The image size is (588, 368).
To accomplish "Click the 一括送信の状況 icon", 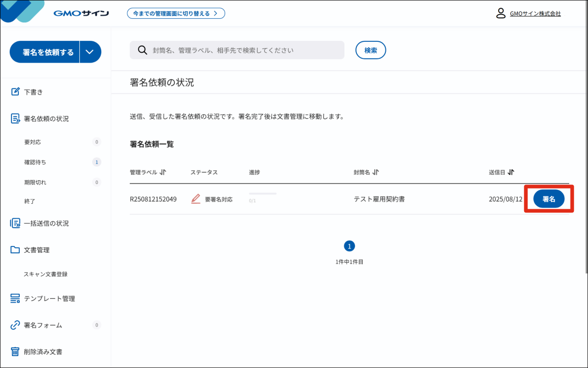I will [15, 223].
